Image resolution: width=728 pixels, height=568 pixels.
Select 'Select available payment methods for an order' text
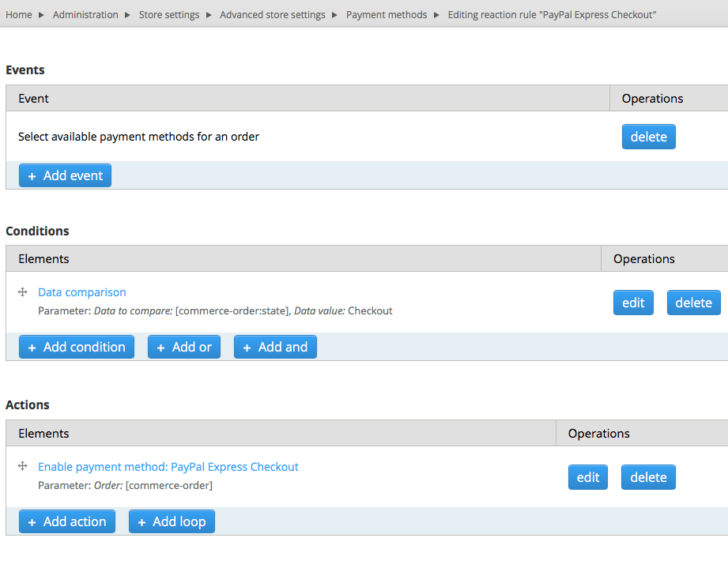tap(138, 137)
